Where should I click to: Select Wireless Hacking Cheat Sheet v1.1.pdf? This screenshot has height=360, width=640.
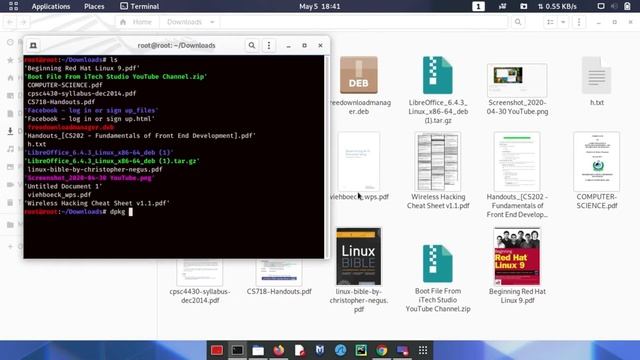(438, 162)
